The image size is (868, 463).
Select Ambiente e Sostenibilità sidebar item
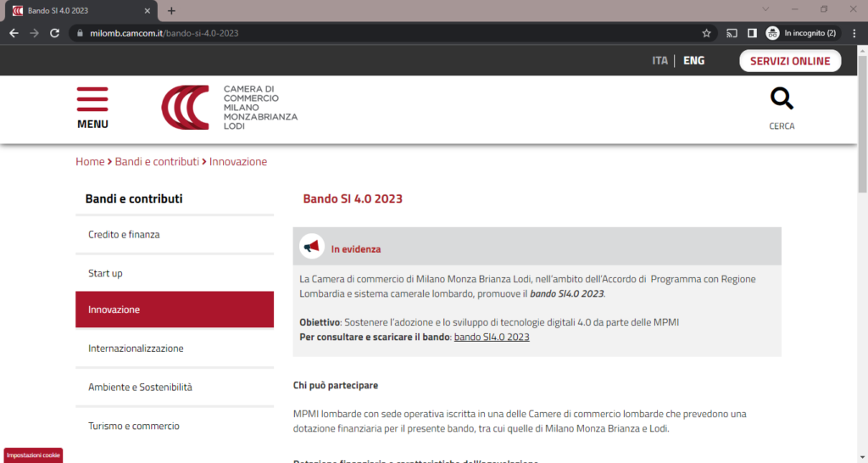click(x=175, y=388)
